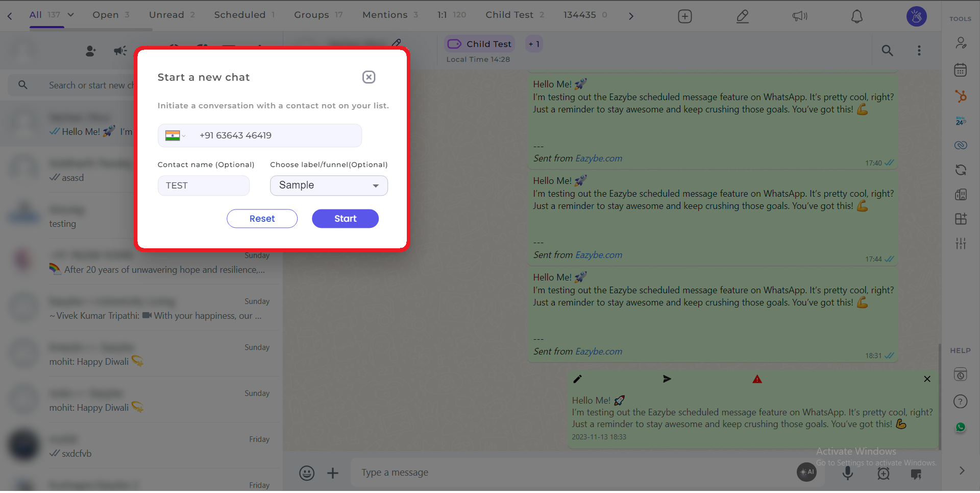The height and width of the screenshot is (493, 980).
Task: Open the link integration icon in sidebar
Action: 961,145
